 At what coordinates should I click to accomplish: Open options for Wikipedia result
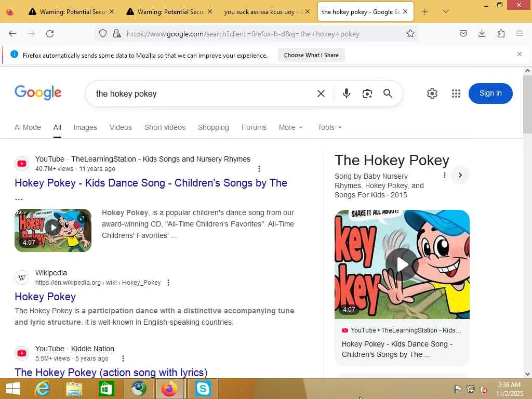(168, 282)
